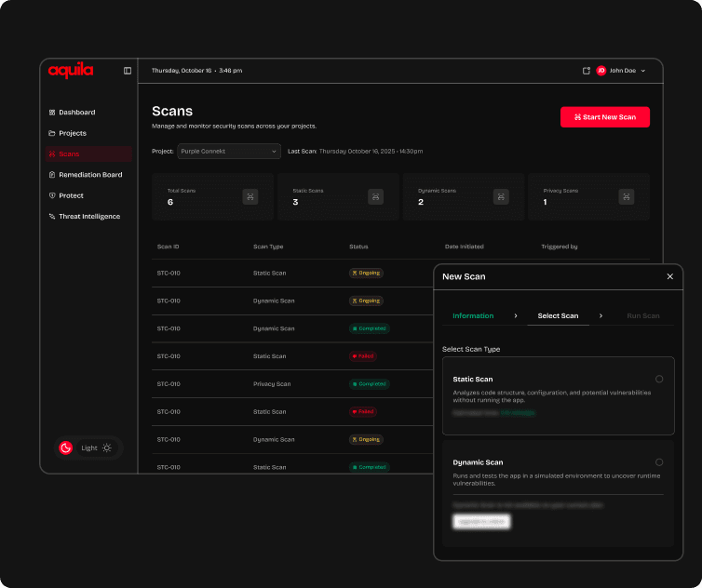Screen dimensions: 702x588
Task: Click the Last Scan date text
Action: click(371, 152)
